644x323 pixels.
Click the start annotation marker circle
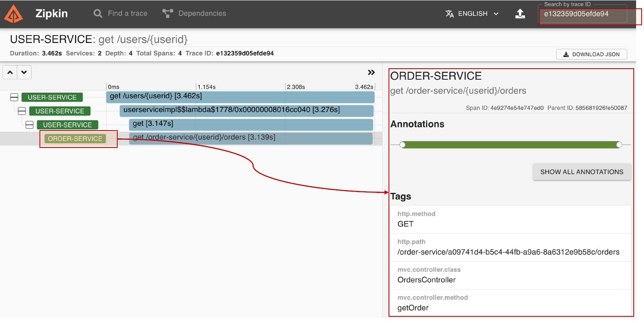pos(402,145)
